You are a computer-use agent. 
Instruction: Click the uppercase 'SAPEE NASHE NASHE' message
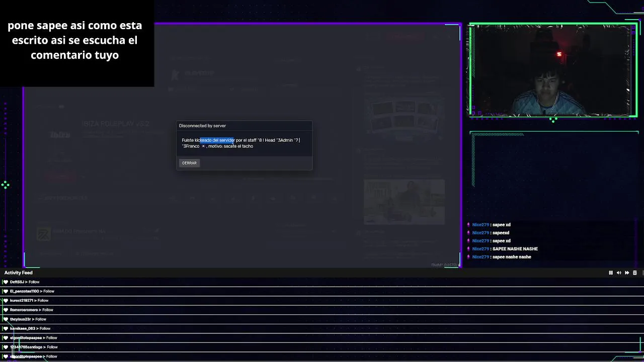click(x=515, y=249)
